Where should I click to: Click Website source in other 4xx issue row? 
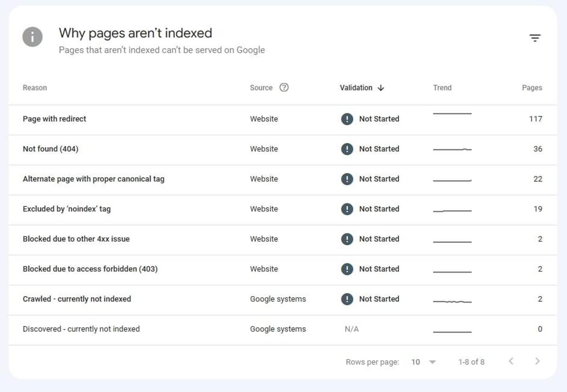point(264,239)
